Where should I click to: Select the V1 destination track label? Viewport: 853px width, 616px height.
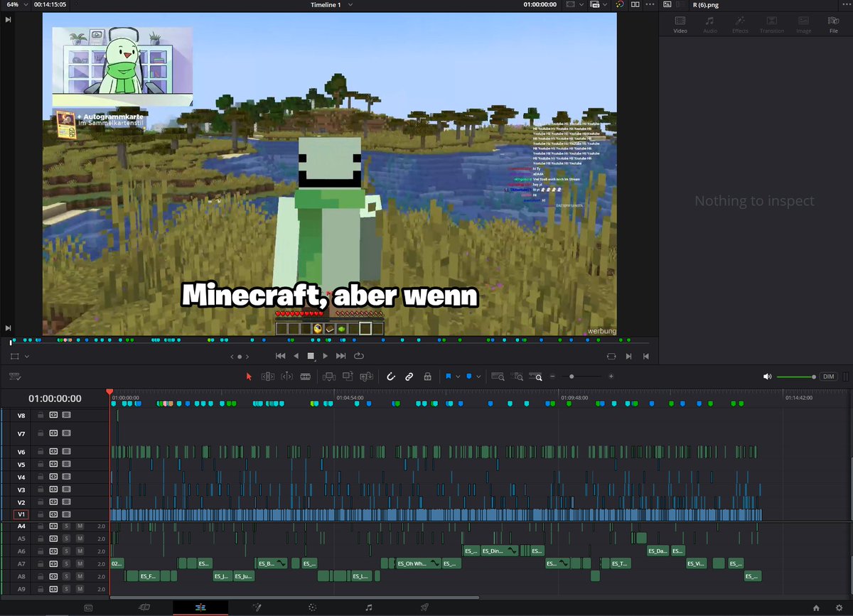point(21,514)
